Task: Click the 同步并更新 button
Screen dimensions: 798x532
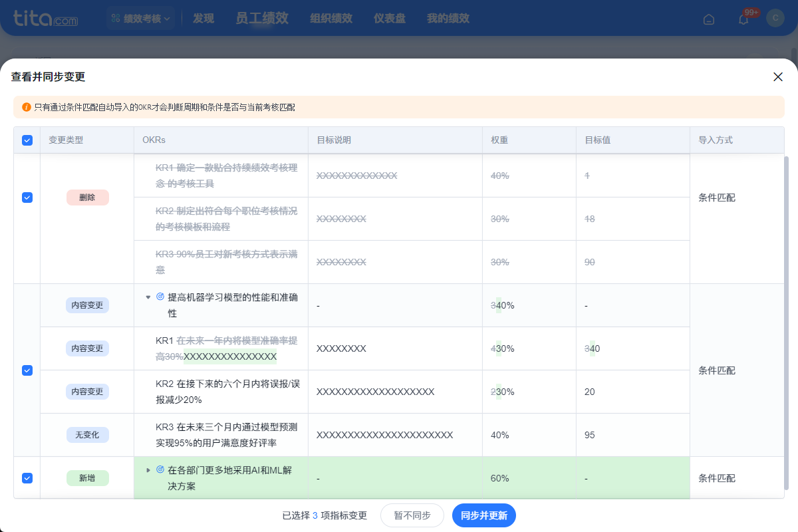Action: click(484, 515)
